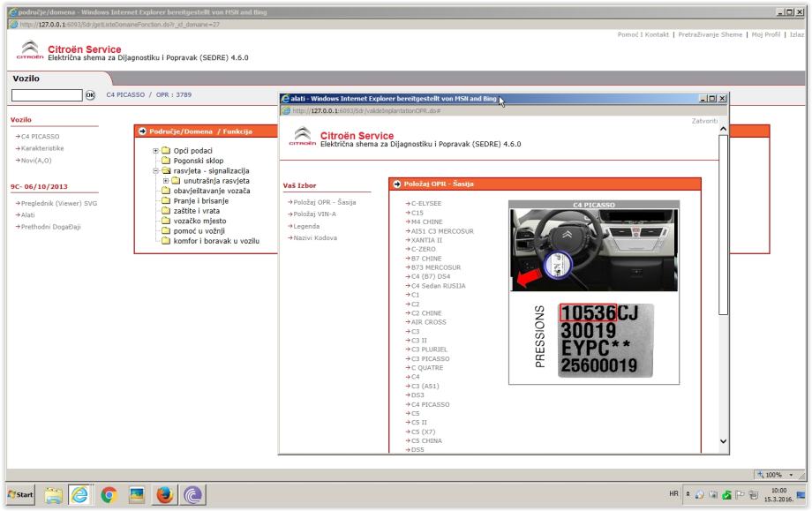The height and width of the screenshot is (511, 812).
Task: Choose C4 PICASSO in the model list
Action: (430, 403)
